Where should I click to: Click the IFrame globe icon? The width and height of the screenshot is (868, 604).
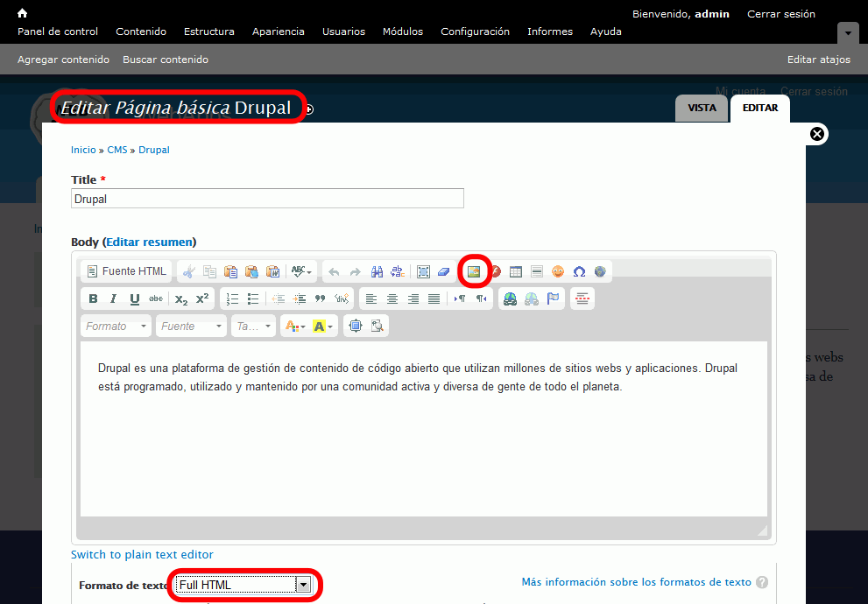600,271
